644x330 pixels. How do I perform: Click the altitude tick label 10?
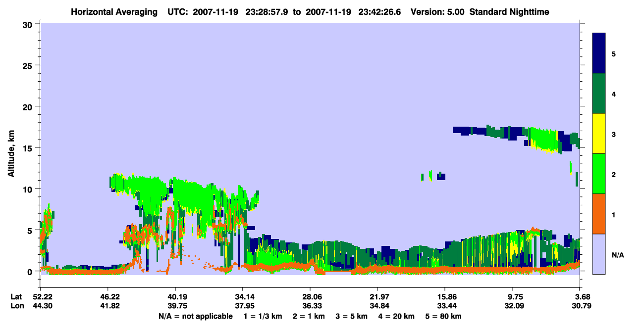click(28, 189)
